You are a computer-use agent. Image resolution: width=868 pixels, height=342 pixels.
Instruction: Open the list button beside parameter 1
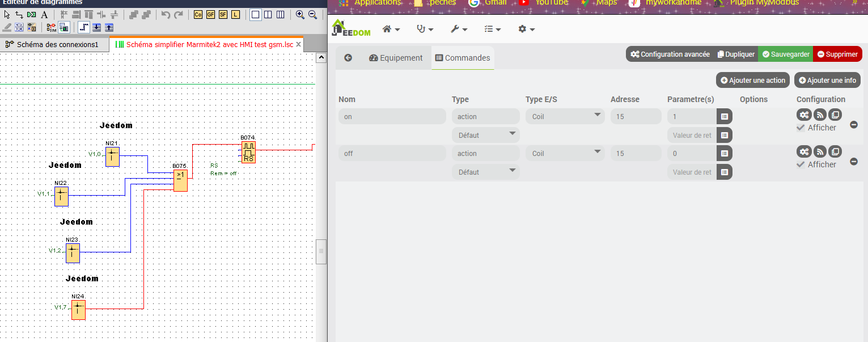coord(725,116)
